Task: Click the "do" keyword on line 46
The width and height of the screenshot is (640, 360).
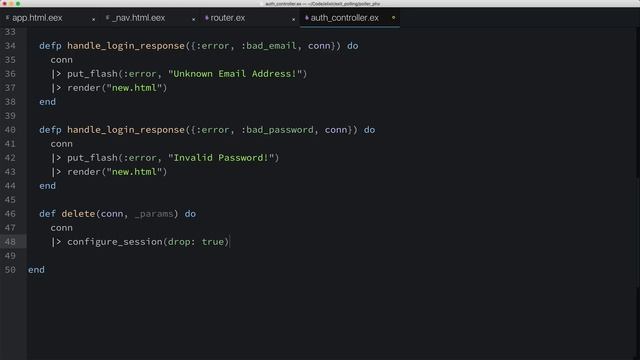Action: point(190,214)
